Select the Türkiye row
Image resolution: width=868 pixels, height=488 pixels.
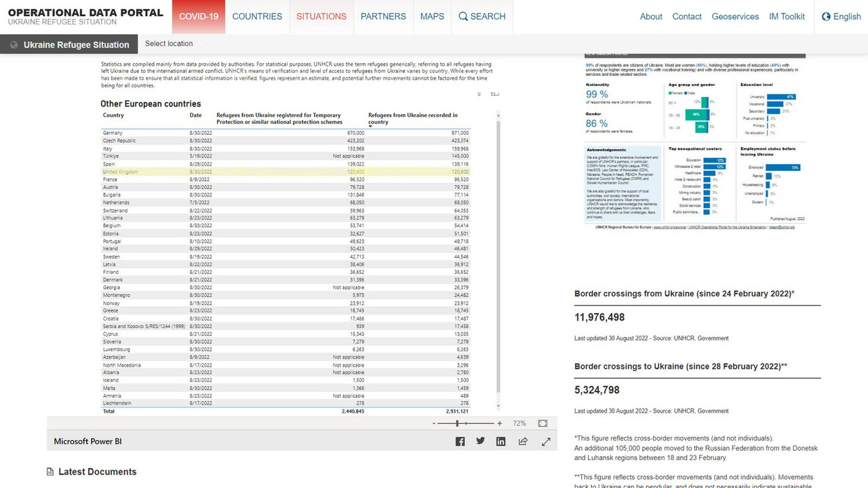pos(285,156)
